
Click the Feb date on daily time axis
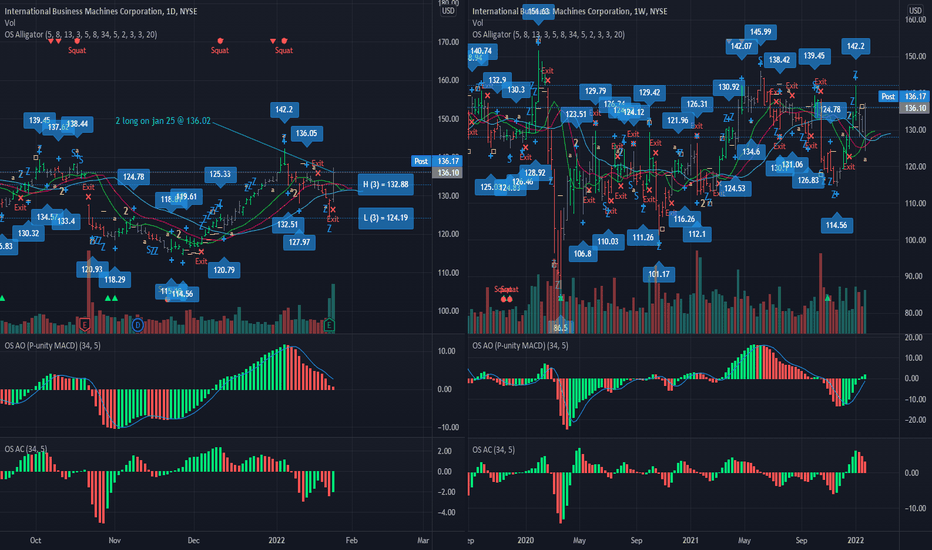click(x=352, y=540)
